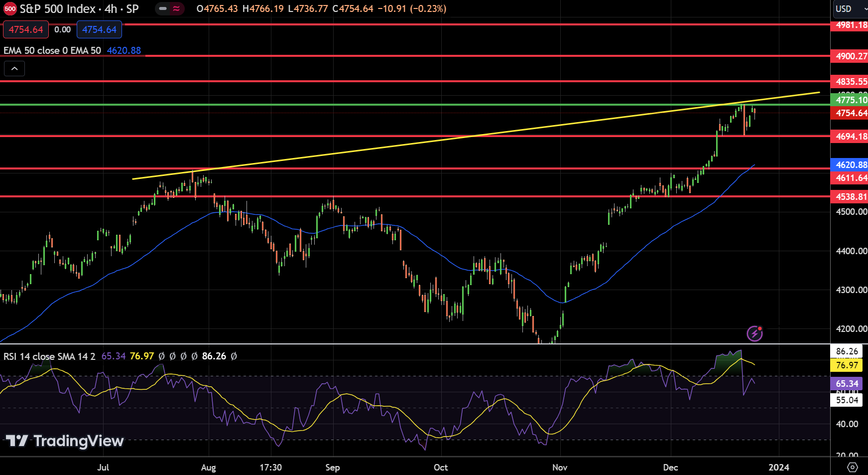The image size is (868, 475).
Task: Click the blue 4620.88 EMA axis label
Action: (x=849, y=164)
